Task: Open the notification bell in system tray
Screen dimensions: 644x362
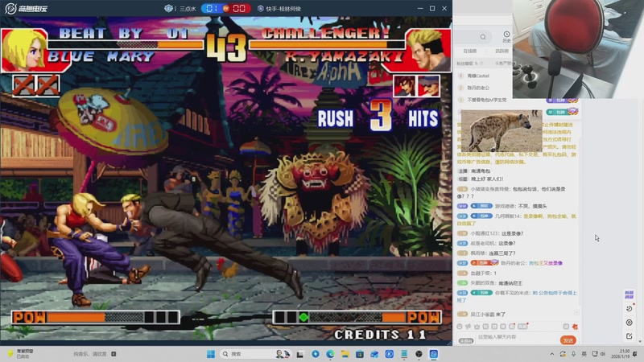Action: coord(635,354)
